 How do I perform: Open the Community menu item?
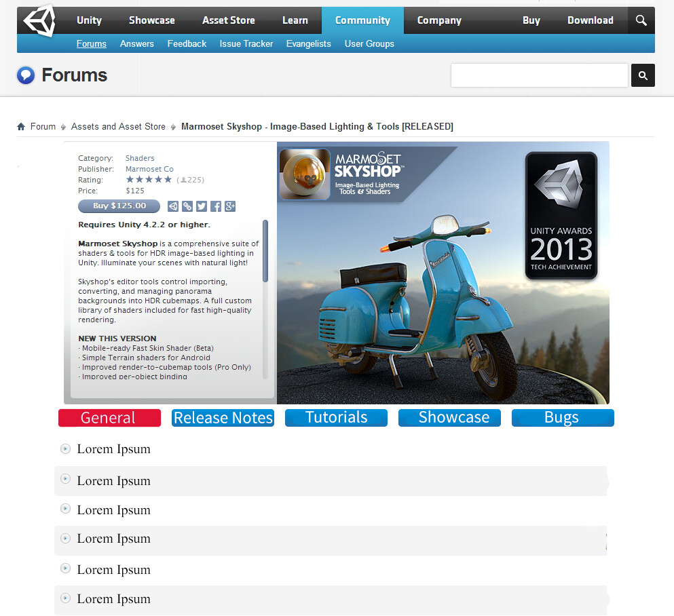(362, 20)
